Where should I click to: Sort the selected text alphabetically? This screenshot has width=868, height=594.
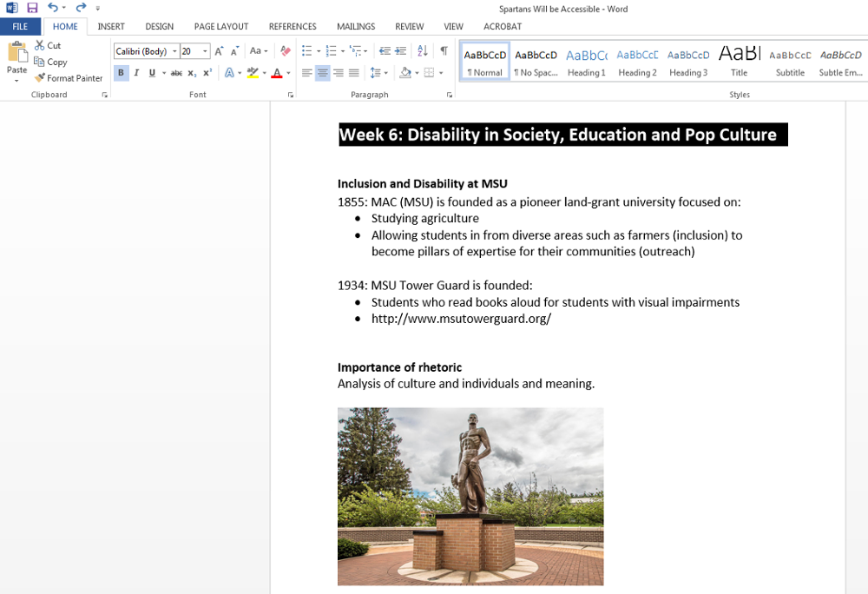pos(423,51)
